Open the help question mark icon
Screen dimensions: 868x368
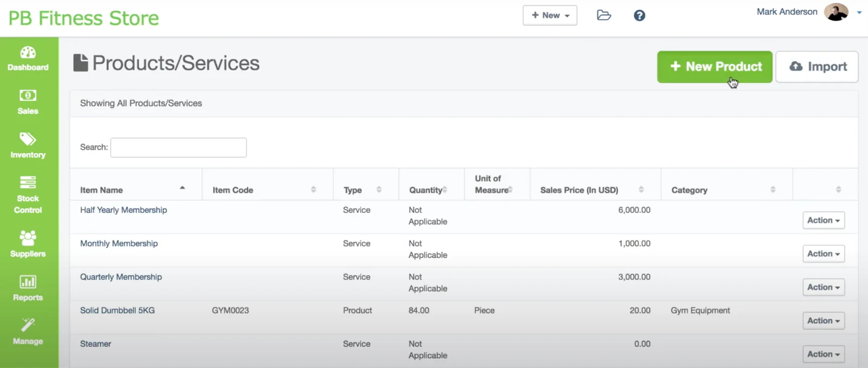tap(640, 15)
